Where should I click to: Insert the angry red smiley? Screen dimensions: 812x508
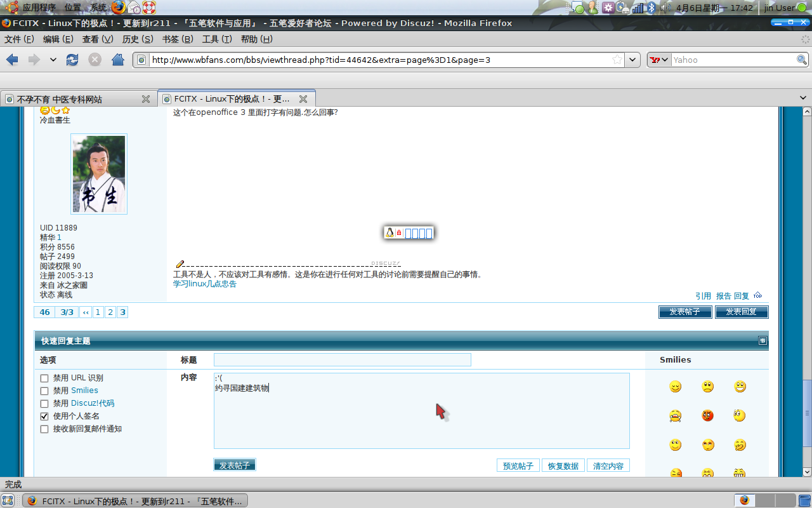tap(708, 416)
